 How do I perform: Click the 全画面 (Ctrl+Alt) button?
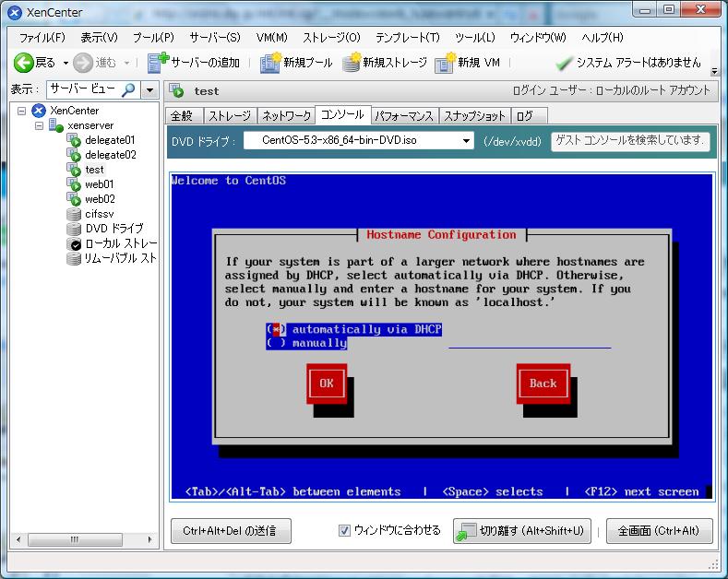point(659,531)
